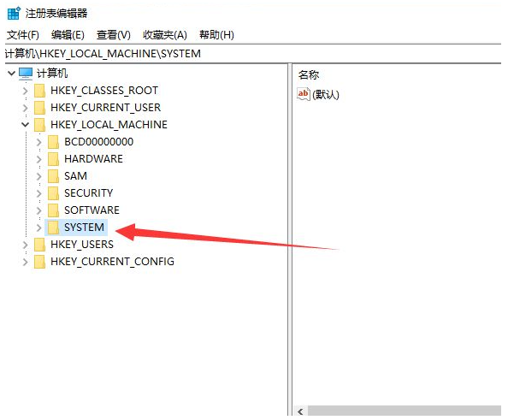Image resolution: width=508 pixels, height=420 pixels.
Task: Select the HKEY_CURRENT_CONFIG label
Action: click(x=112, y=262)
